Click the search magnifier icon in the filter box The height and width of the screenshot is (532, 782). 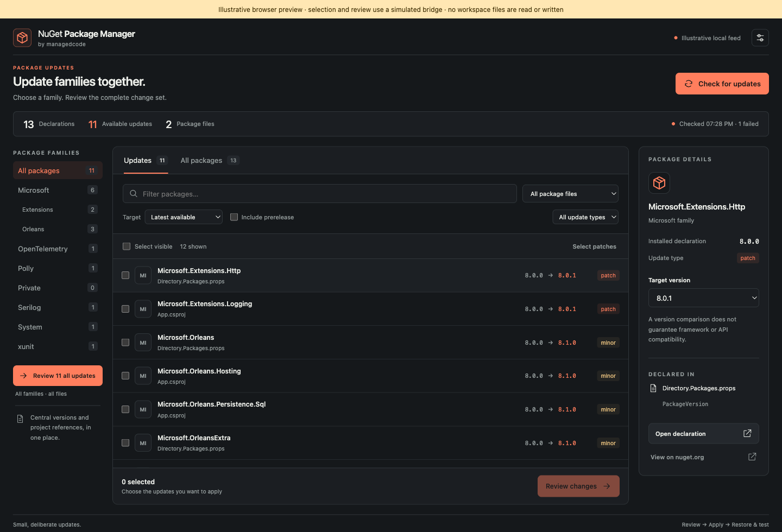134,194
